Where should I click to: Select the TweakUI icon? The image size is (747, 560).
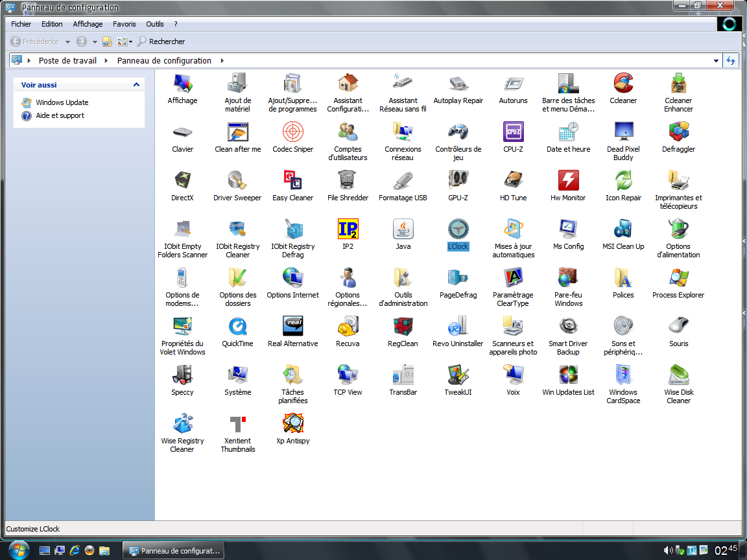click(458, 375)
